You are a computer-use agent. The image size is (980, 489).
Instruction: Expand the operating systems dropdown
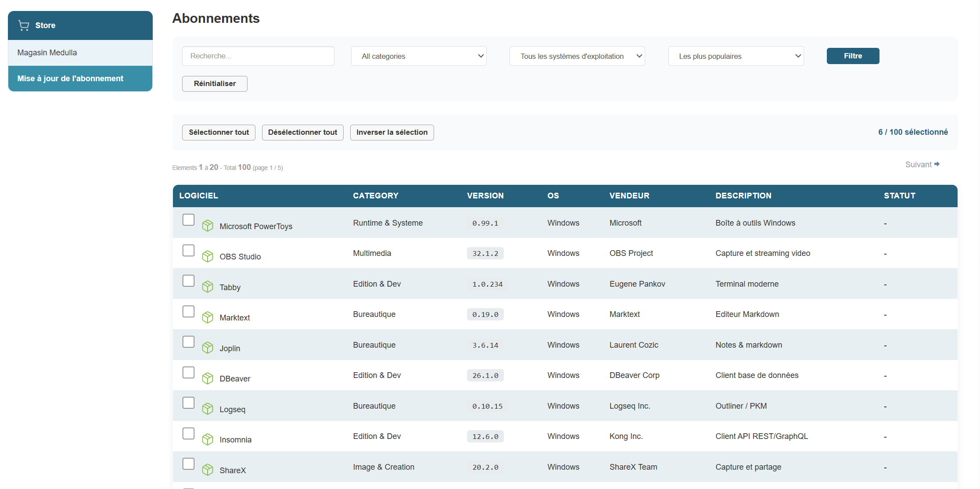pyautogui.click(x=577, y=56)
